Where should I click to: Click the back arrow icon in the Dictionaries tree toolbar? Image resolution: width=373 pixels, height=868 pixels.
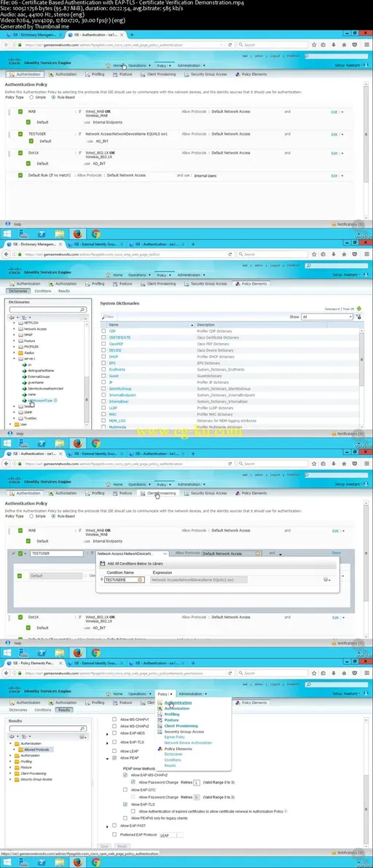tap(11, 317)
